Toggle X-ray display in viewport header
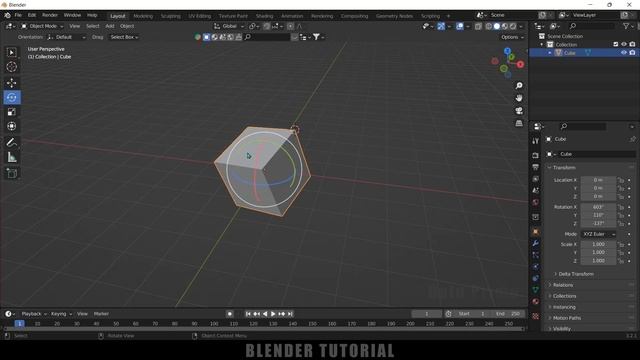 pyautogui.click(x=478, y=27)
